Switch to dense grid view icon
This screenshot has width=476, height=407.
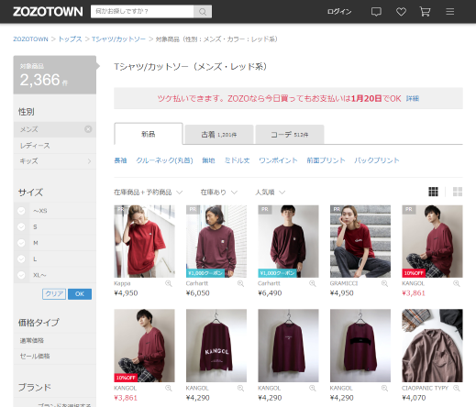pyautogui.click(x=433, y=192)
